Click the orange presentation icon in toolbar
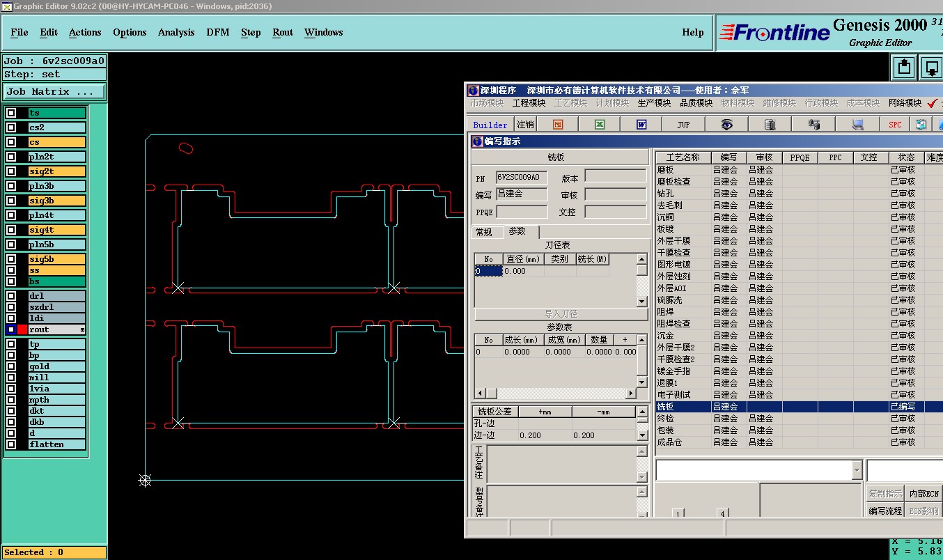 557,125
